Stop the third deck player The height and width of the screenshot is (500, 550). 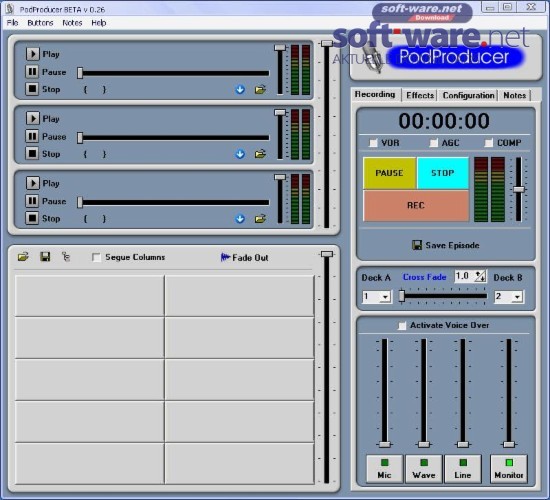(32, 218)
